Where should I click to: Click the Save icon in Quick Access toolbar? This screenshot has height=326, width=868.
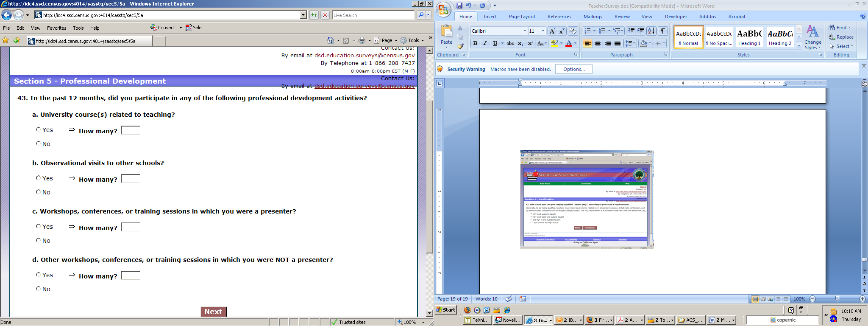459,6
